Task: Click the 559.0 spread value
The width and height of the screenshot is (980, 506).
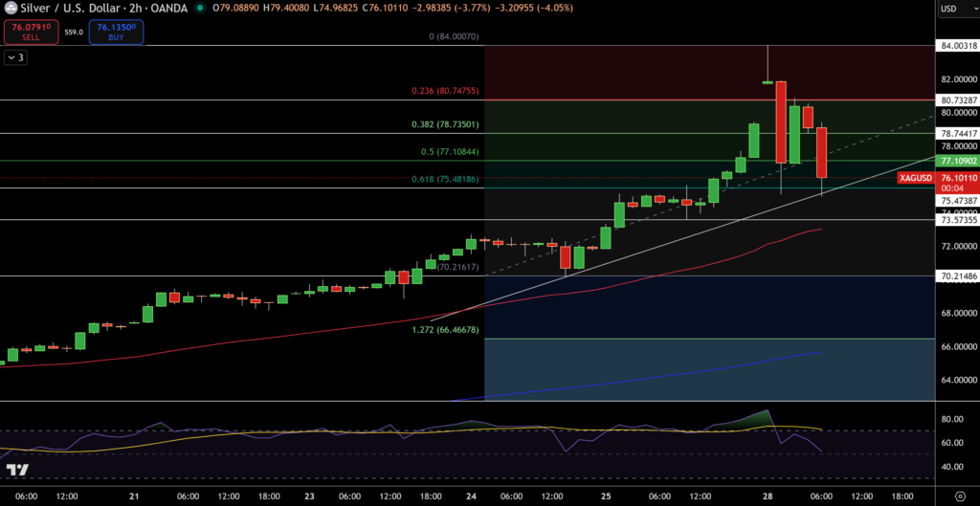Action: (x=74, y=32)
